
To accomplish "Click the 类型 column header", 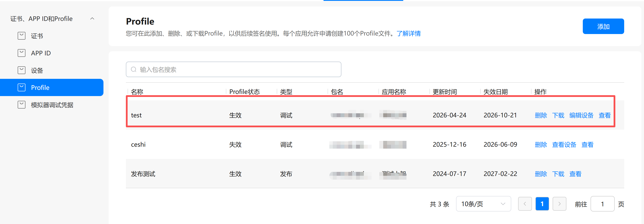I will (286, 92).
